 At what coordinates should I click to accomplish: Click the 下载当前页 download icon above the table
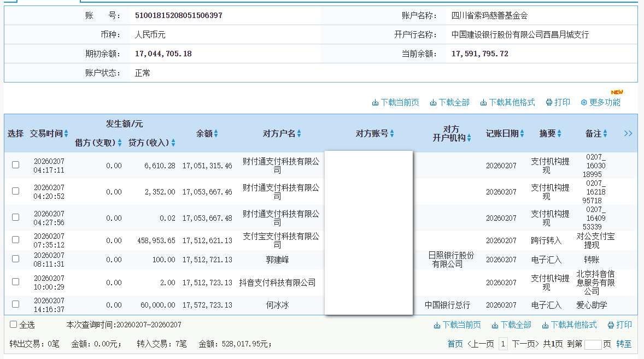point(376,102)
